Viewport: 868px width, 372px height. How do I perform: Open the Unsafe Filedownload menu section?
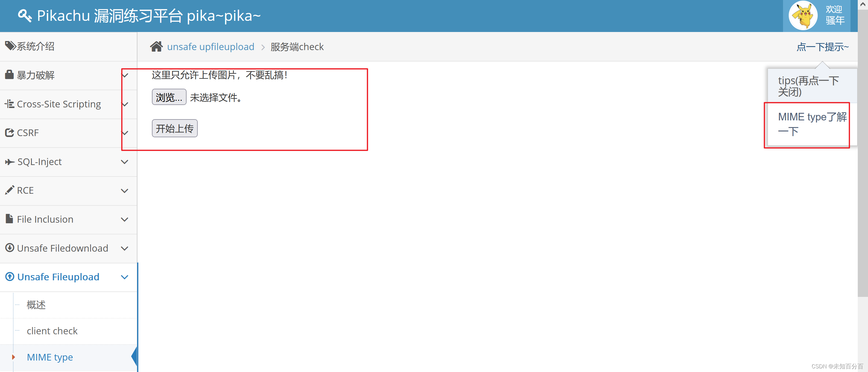click(68, 249)
